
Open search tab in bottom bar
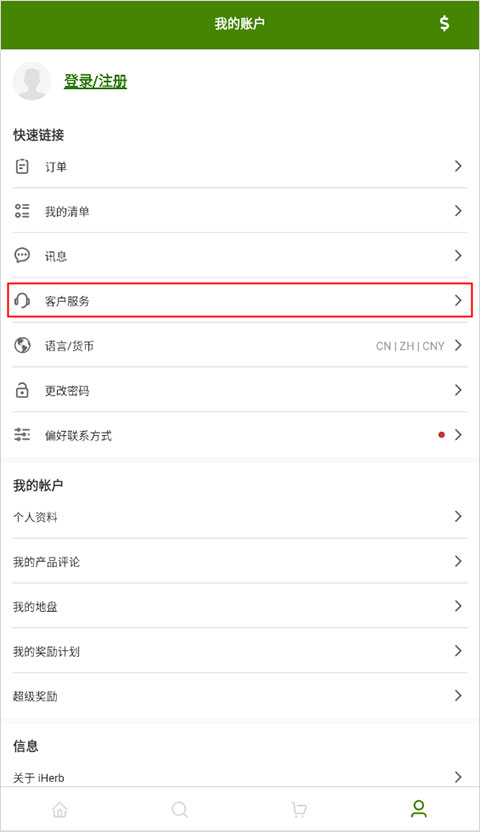(180, 809)
